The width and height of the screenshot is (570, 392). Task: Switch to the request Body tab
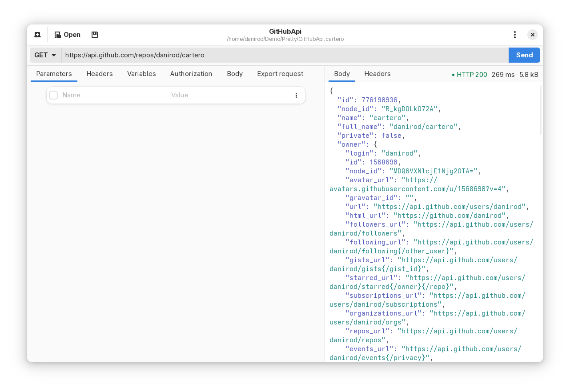click(235, 74)
